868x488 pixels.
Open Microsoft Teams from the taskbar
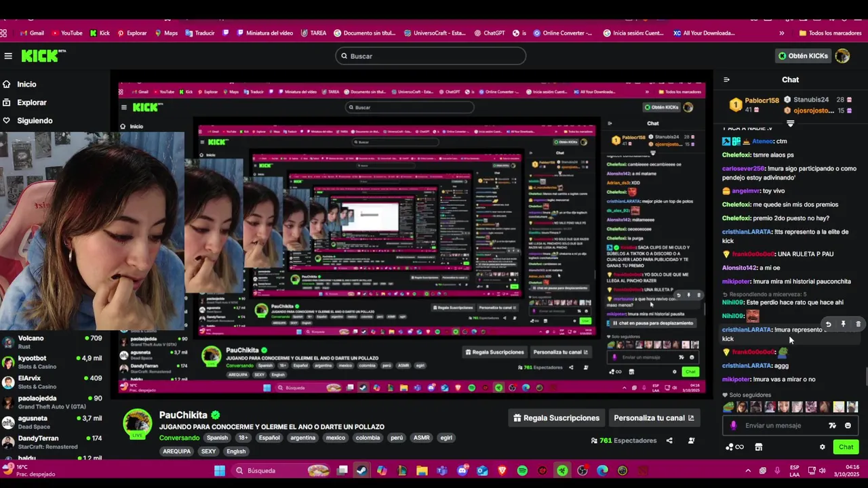[x=442, y=470]
